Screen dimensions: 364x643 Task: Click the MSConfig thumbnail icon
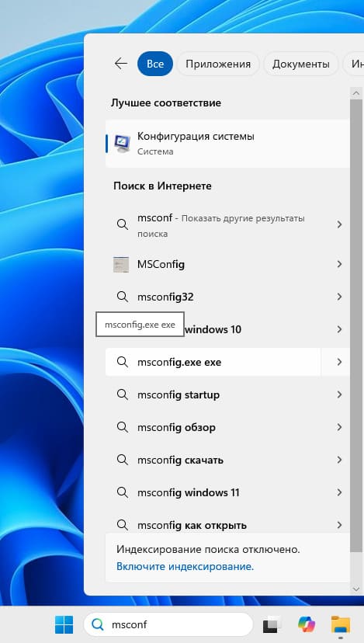[121, 265]
